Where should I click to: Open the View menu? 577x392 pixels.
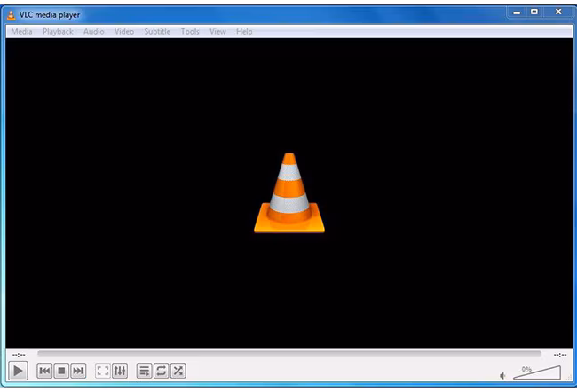217,32
